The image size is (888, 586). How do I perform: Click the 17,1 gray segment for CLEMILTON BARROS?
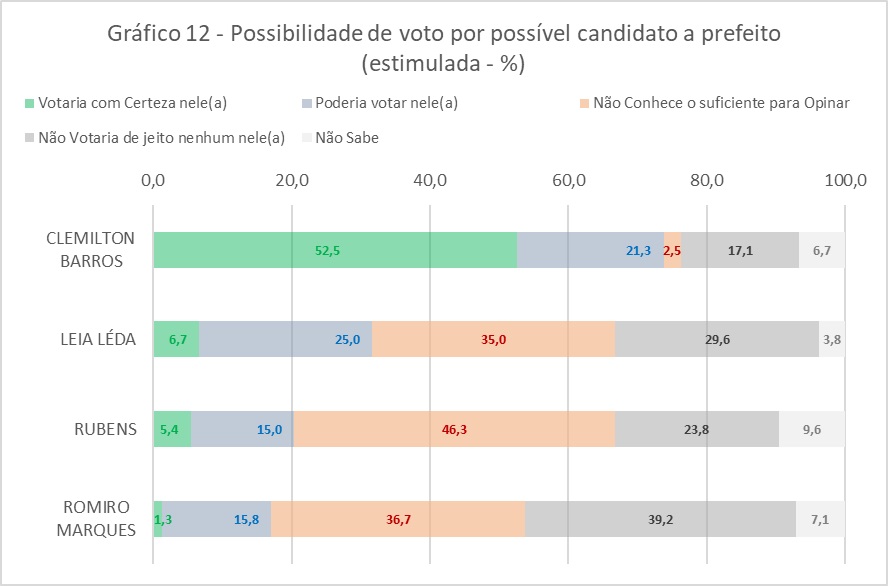[x=740, y=250]
